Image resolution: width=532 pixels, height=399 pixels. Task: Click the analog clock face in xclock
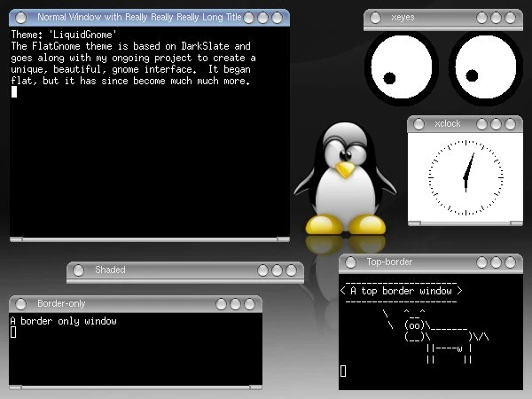[x=465, y=177]
